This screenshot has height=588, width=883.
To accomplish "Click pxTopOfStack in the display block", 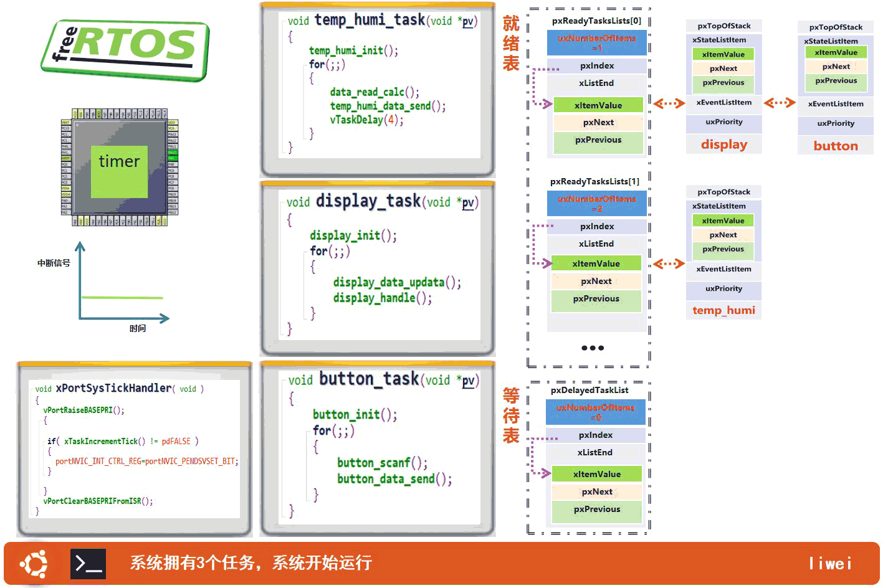I will coord(724,26).
